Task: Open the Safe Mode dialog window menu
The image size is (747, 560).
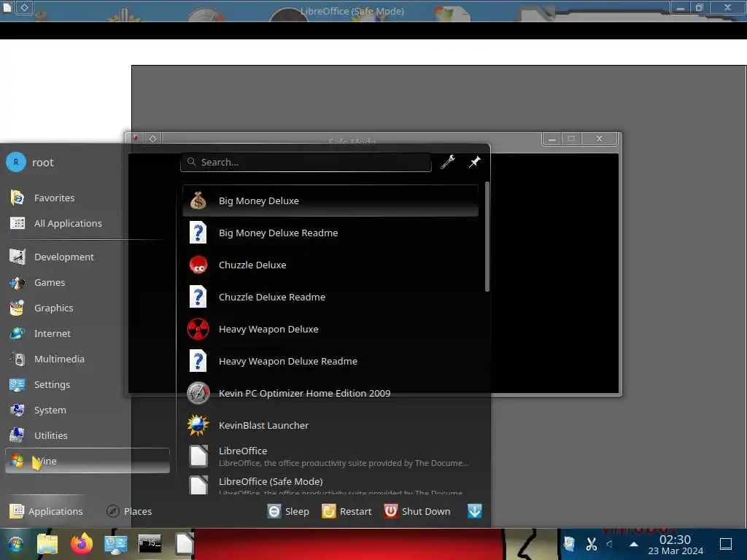Action: click(x=153, y=139)
